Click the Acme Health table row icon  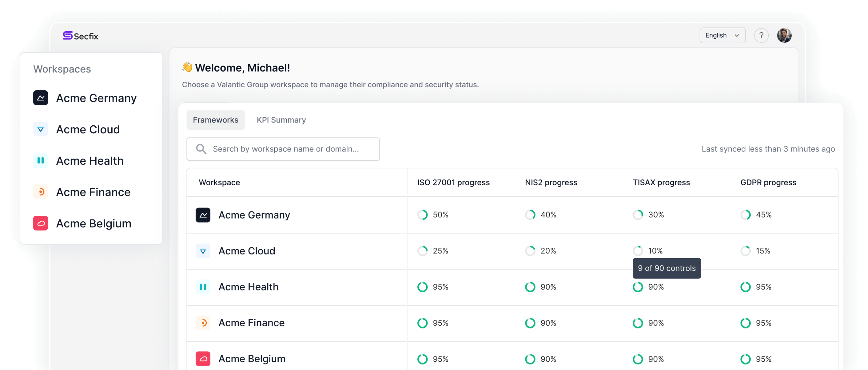coord(203,287)
